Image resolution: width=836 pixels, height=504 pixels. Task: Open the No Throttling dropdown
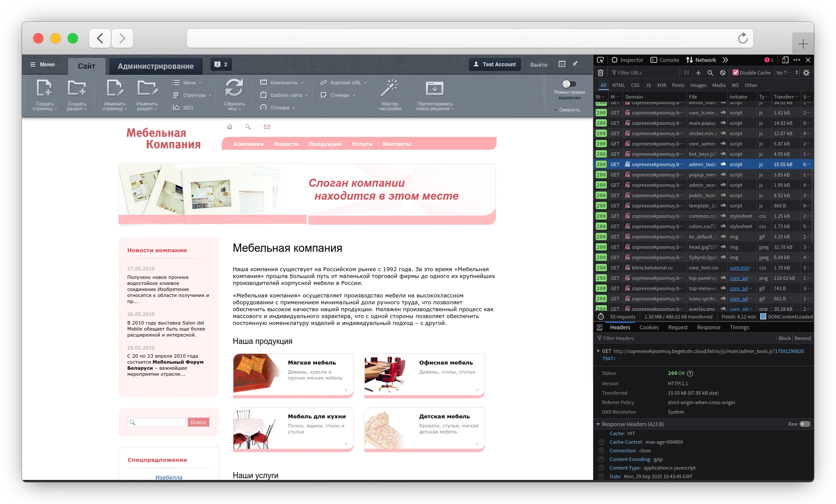[787, 73]
